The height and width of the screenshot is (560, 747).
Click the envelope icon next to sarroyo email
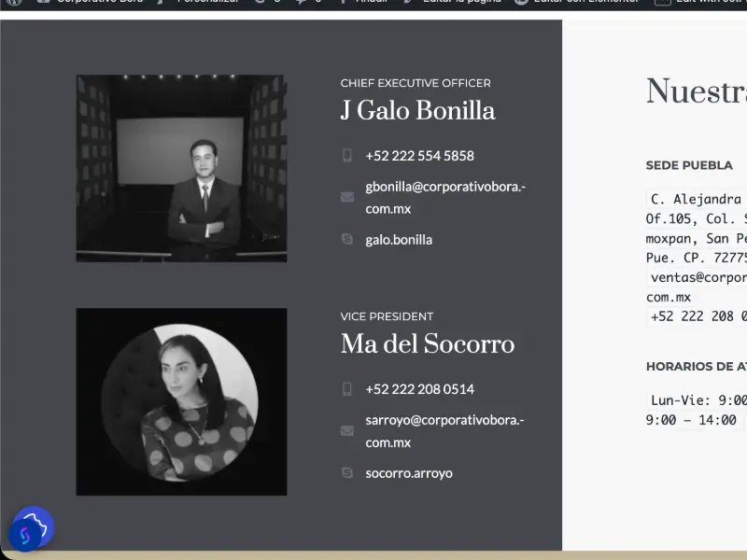pyautogui.click(x=347, y=431)
